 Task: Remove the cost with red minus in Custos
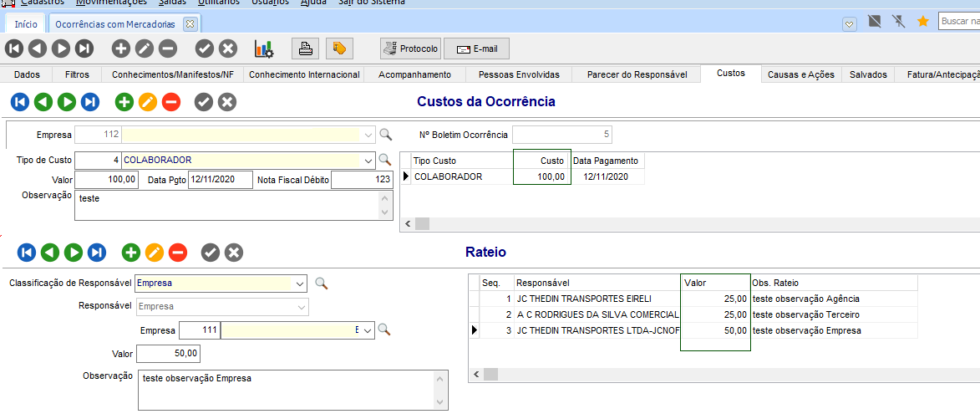pyautogui.click(x=171, y=101)
